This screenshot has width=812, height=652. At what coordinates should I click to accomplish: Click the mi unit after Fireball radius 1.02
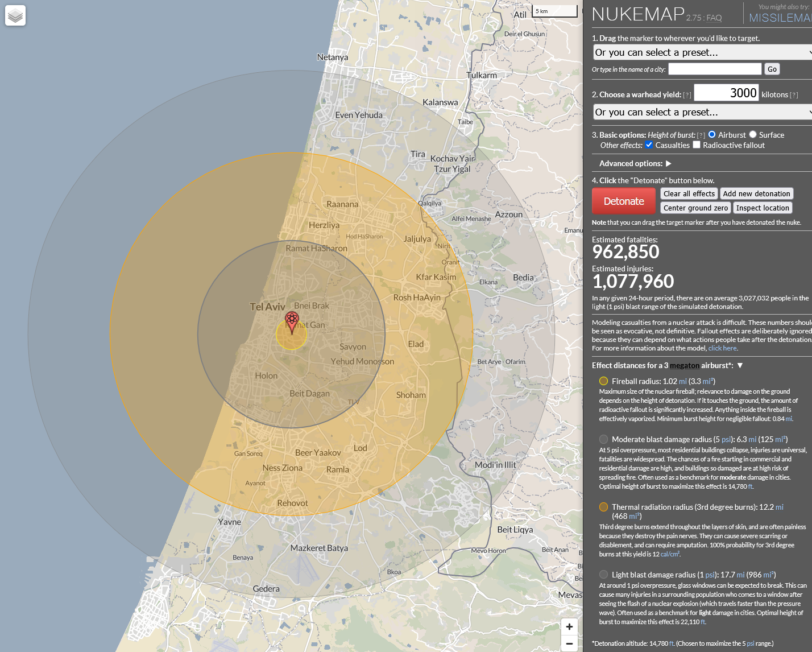click(x=683, y=381)
